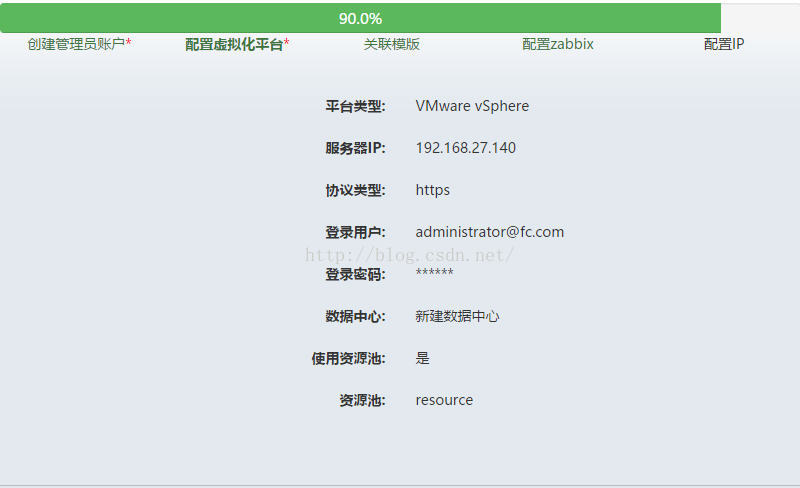800x488 pixels.
Task: Click the 新建数据中心 data center value
Action: tap(457, 316)
